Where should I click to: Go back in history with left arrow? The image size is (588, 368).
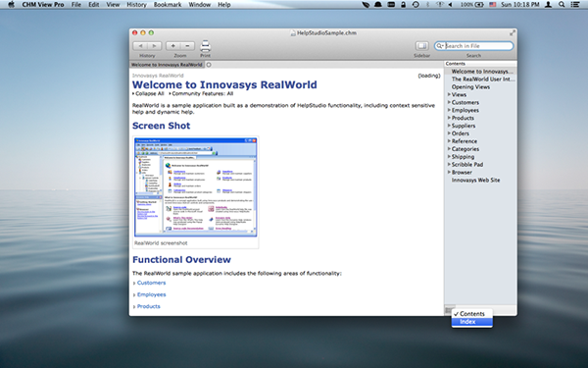(x=140, y=46)
